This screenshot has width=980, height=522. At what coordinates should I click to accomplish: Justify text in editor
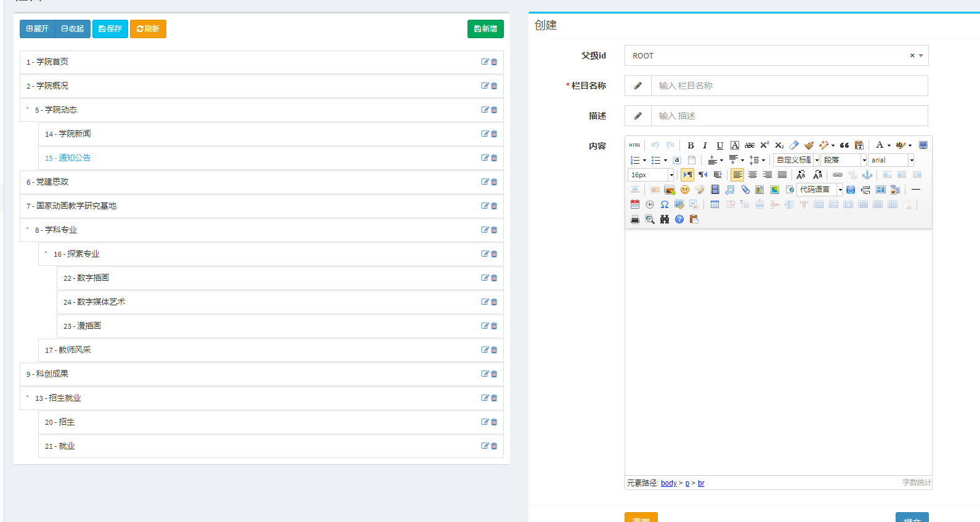(x=782, y=175)
